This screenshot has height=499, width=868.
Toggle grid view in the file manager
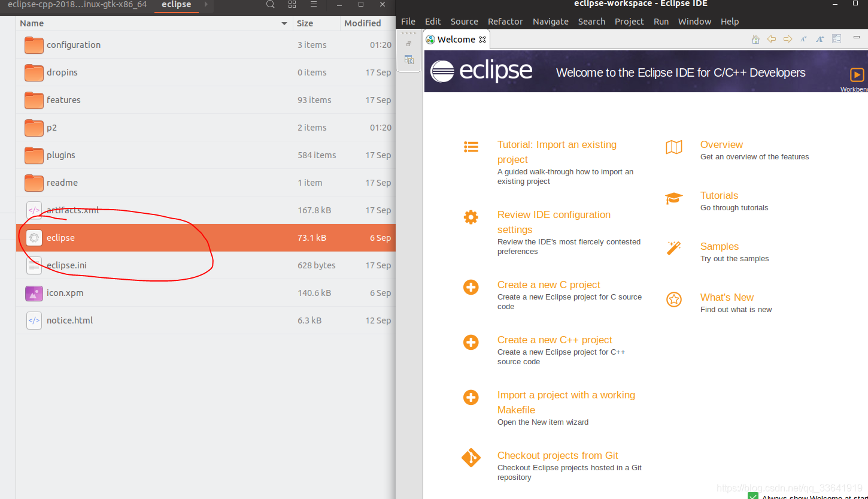coord(292,4)
